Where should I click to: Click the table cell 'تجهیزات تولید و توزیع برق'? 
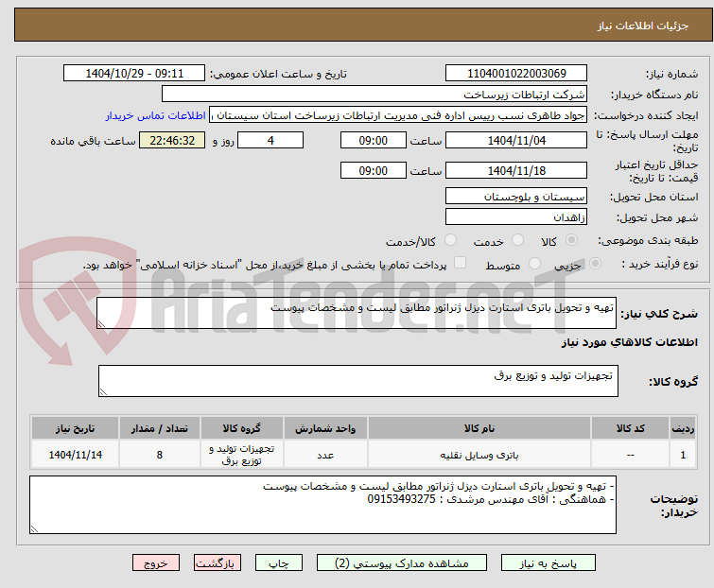coord(242,455)
